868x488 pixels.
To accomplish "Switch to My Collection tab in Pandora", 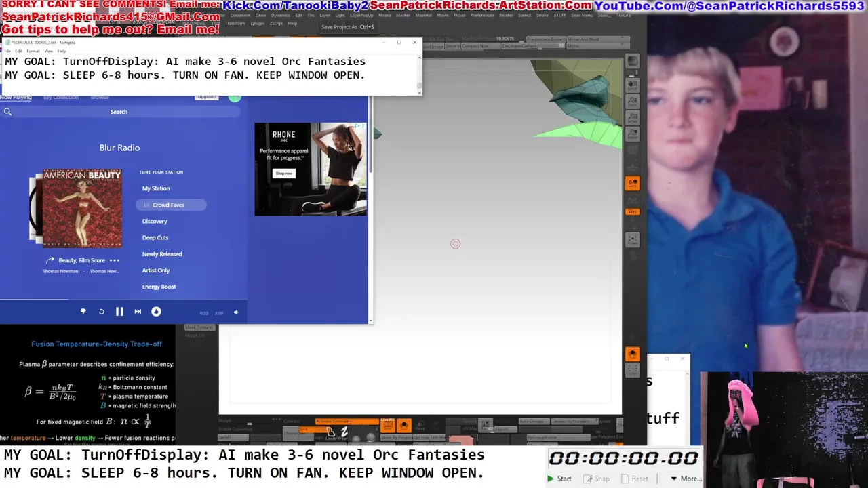I will (61, 98).
